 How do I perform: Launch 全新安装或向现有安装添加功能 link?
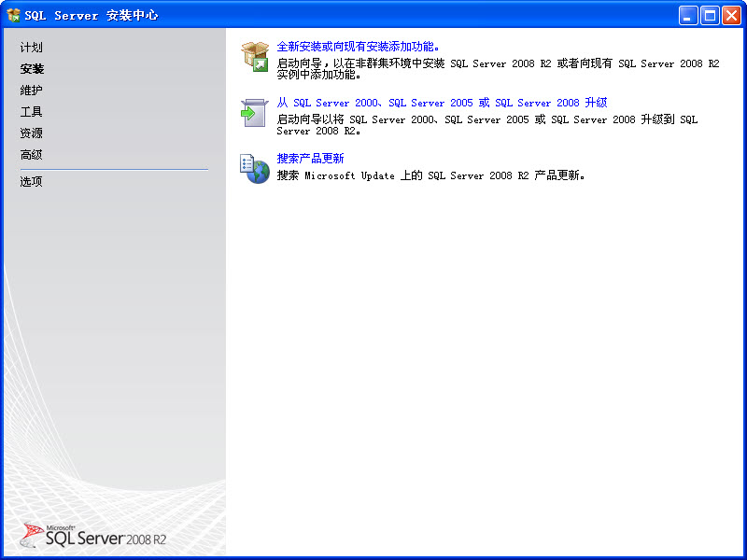[x=358, y=46]
